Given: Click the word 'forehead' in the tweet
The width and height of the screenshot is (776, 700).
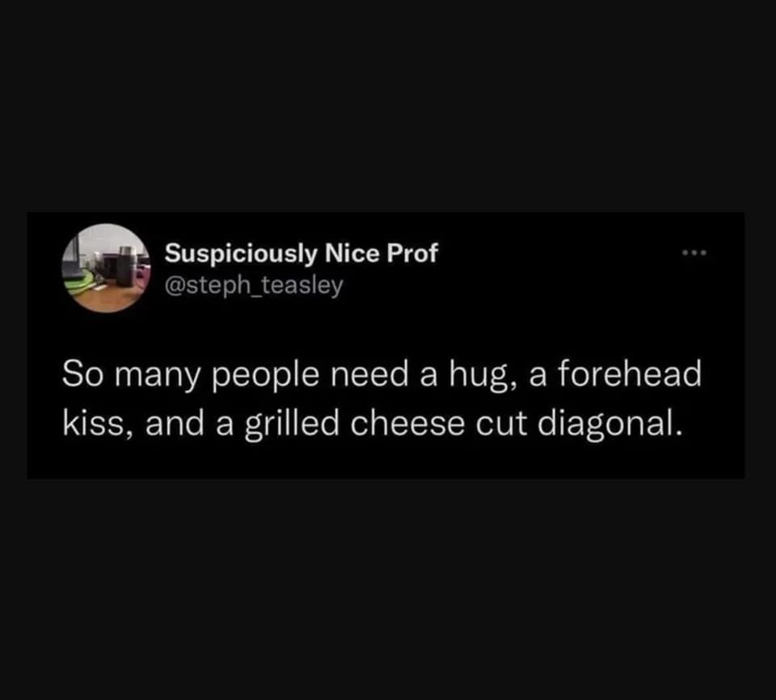Looking at the screenshot, I should coord(630,373).
